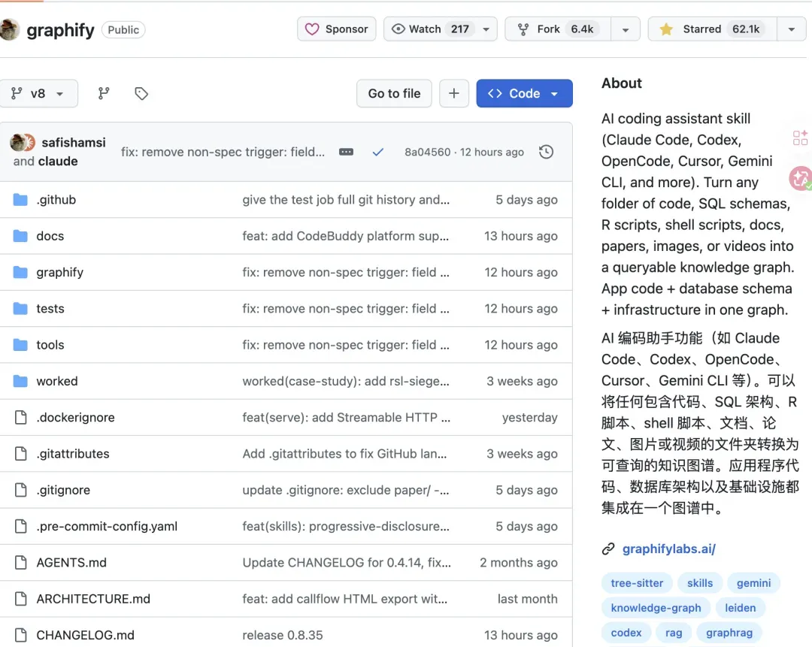The image size is (812, 647).
Task: Open the green Code dropdown button
Action: pos(524,93)
